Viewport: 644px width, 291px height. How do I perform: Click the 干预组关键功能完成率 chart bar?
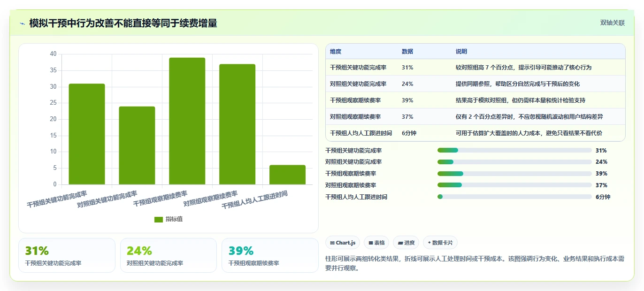coord(87,134)
